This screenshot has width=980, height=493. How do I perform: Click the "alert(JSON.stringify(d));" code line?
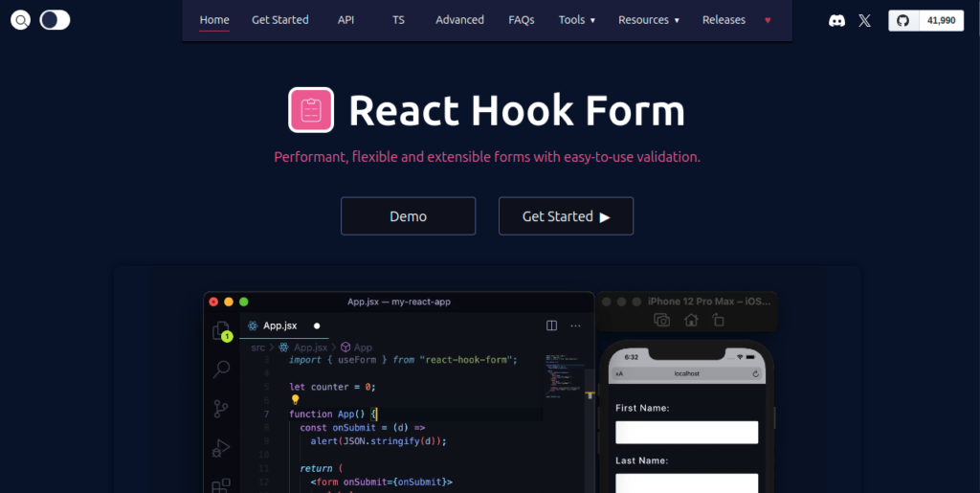(x=379, y=440)
